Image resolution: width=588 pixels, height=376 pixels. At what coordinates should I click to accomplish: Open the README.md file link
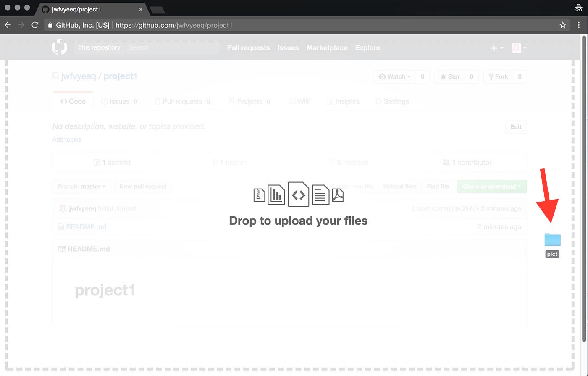tap(86, 227)
